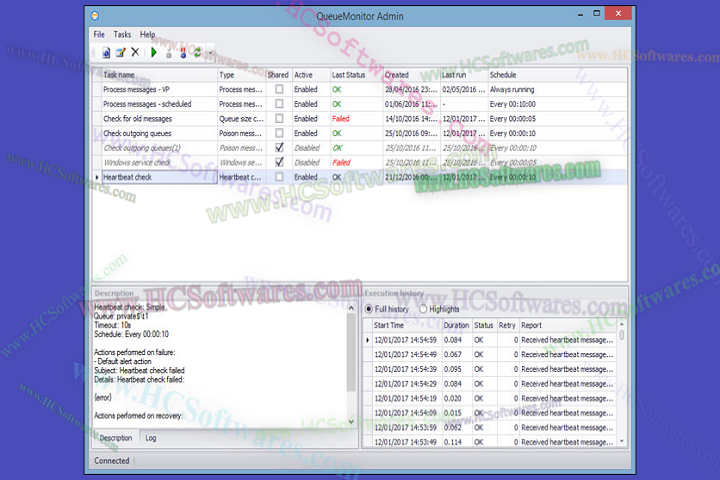The height and width of the screenshot is (480, 720).
Task: Sort history by Report column header
Action: pyautogui.click(x=568, y=325)
